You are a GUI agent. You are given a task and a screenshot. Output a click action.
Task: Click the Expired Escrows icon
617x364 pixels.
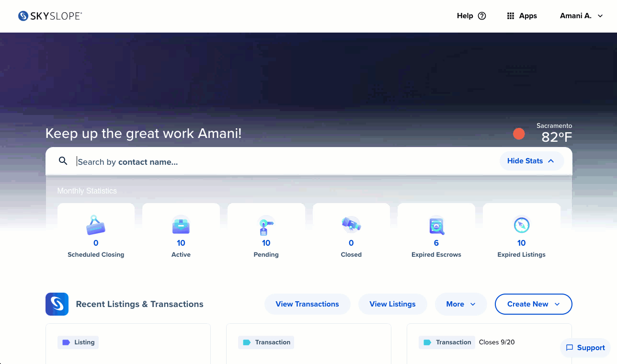[436, 225]
